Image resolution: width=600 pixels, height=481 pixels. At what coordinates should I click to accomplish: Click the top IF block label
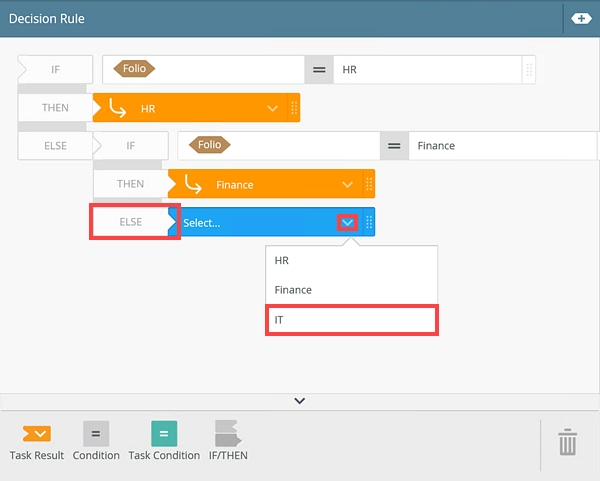click(x=55, y=70)
